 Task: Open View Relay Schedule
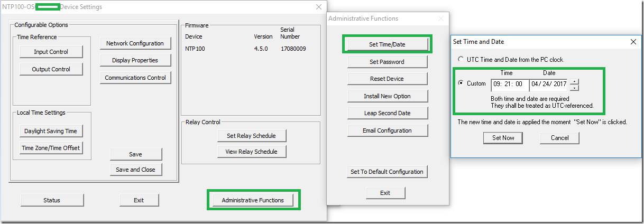tap(251, 152)
